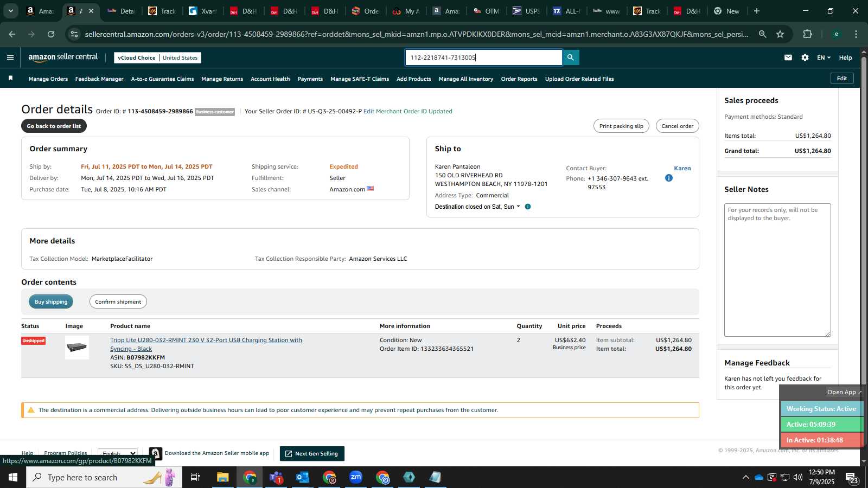Go to A-to-z Guarantee Claims
The image size is (868, 488).
coord(162,79)
